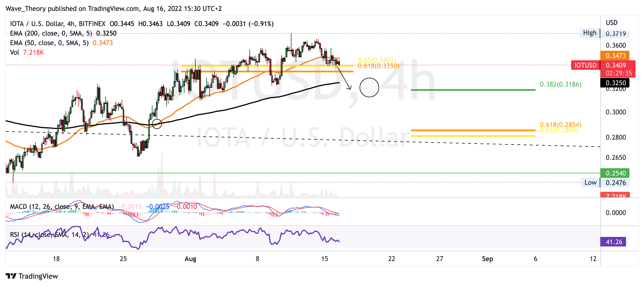The image size is (644, 286).
Task: Click the green 0.2540 price label
Action: click(615, 173)
